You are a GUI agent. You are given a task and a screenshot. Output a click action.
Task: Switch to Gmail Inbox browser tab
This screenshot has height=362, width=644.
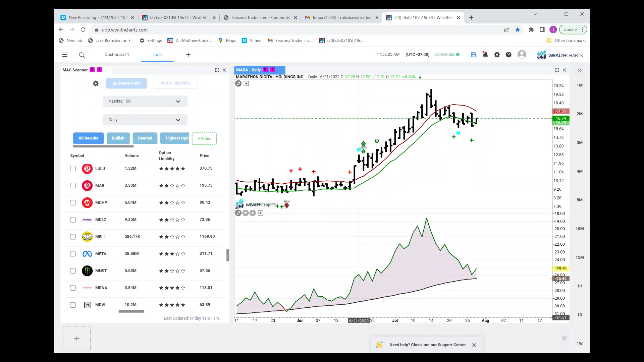click(341, 18)
